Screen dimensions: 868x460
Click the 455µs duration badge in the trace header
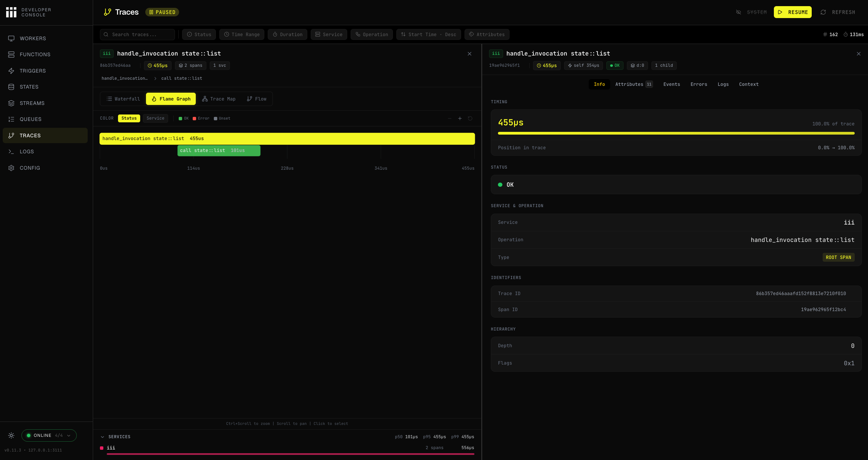pos(158,65)
